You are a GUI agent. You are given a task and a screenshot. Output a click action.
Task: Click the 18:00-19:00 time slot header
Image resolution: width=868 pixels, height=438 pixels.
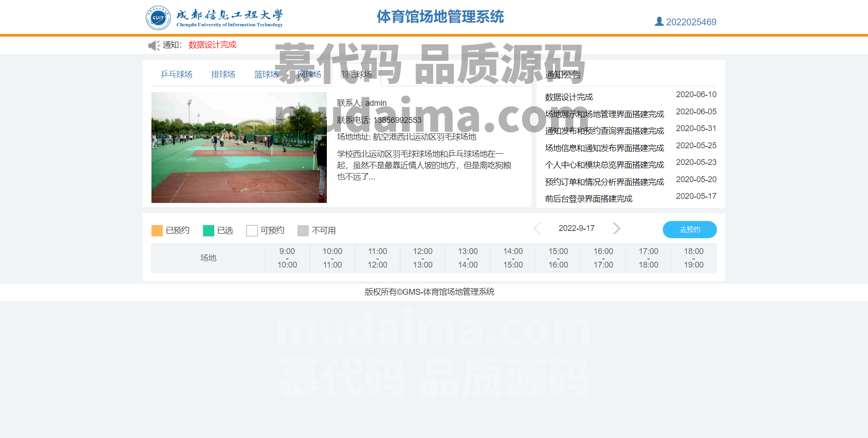point(694,258)
